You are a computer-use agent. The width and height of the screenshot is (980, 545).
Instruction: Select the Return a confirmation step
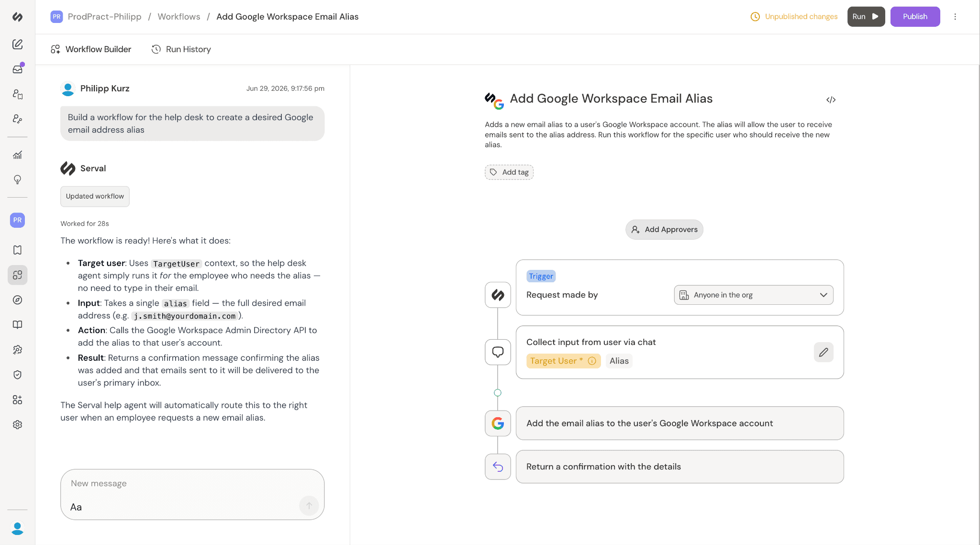tap(679, 467)
